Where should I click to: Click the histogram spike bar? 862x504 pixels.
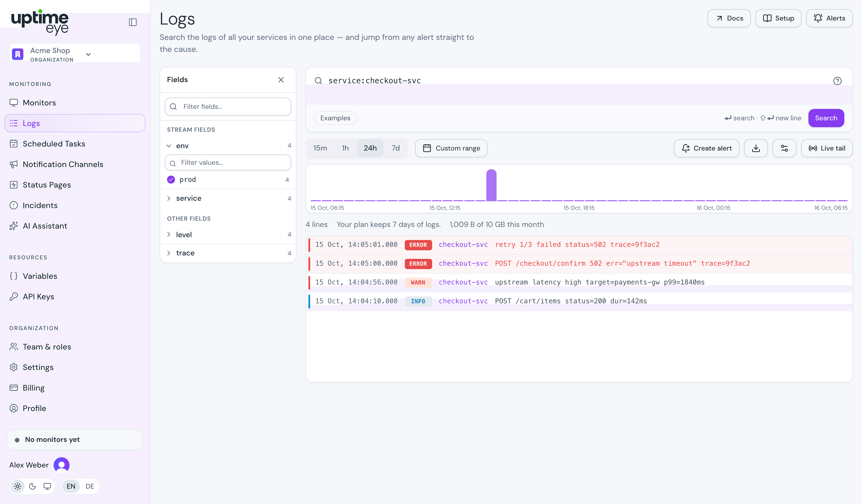pyautogui.click(x=491, y=185)
